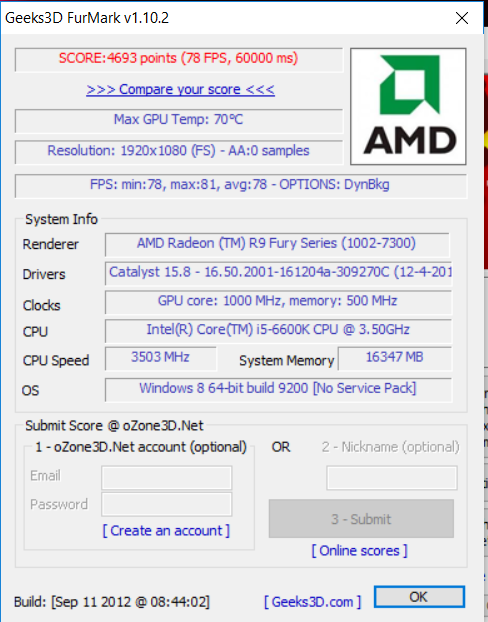Click the Drivers Catalyst 15.8 text box
This screenshot has width=488, height=622.
click(x=279, y=273)
